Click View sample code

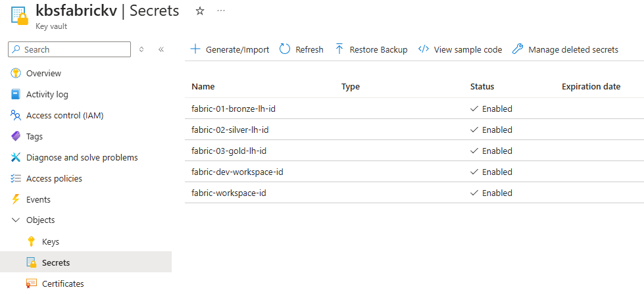click(x=460, y=50)
